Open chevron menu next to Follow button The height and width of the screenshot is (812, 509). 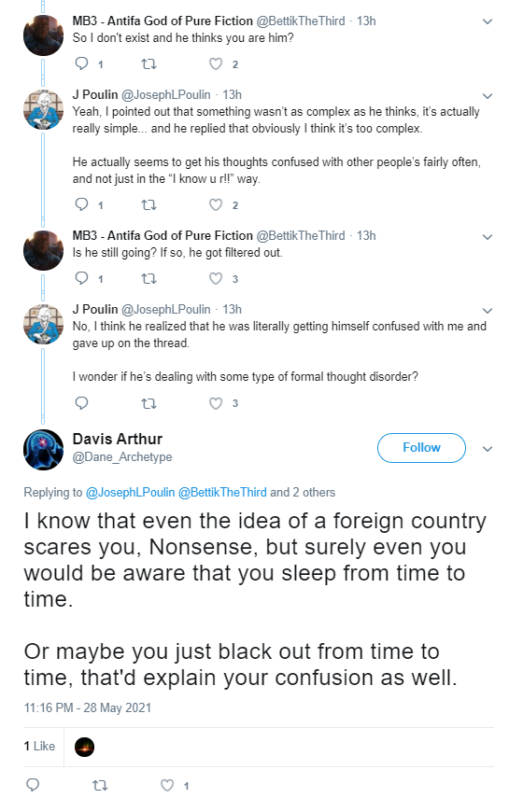click(488, 449)
